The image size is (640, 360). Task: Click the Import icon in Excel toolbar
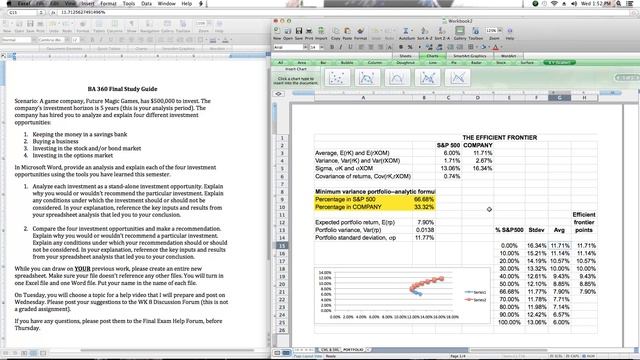coord(321,31)
